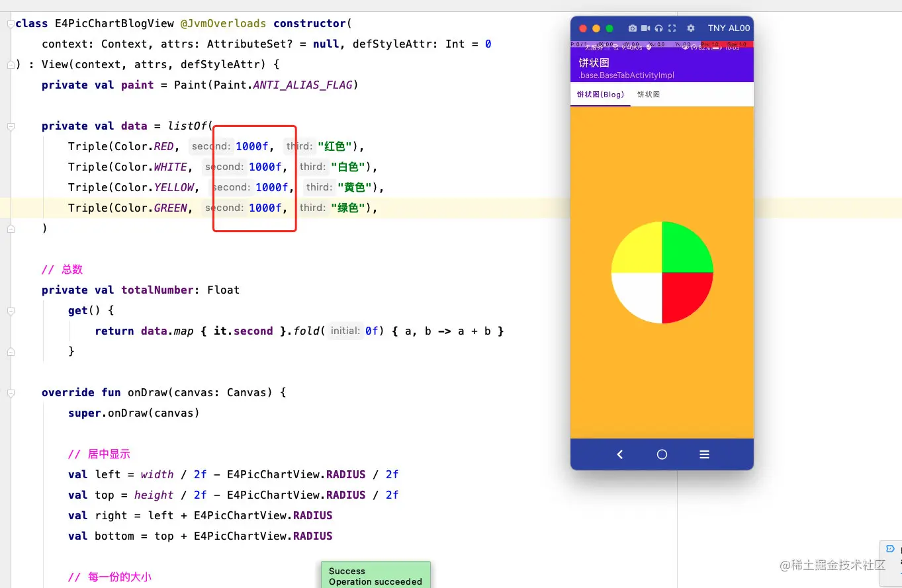Image resolution: width=902 pixels, height=588 pixels.
Task: Click the "红色" string literal
Action: [334, 147]
